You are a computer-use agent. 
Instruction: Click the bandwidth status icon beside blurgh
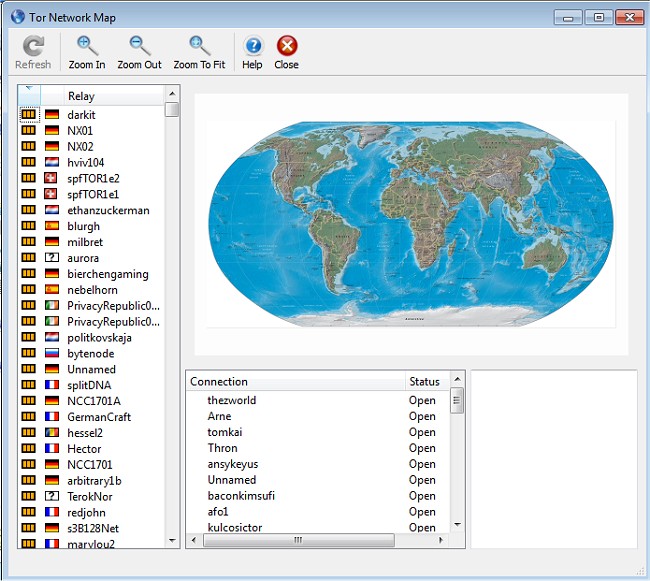point(29,226)
